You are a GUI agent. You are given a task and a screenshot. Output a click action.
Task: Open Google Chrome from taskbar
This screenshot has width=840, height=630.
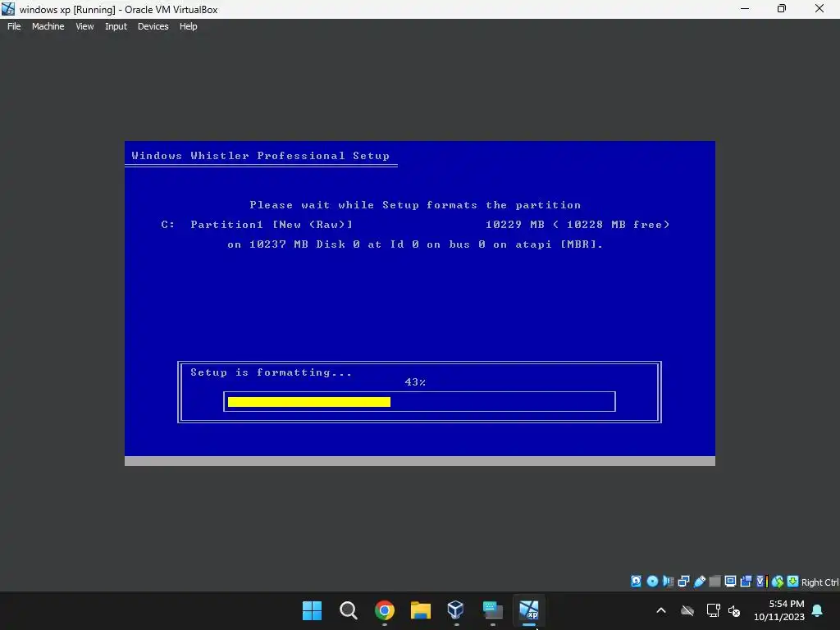tap(384, 610)
